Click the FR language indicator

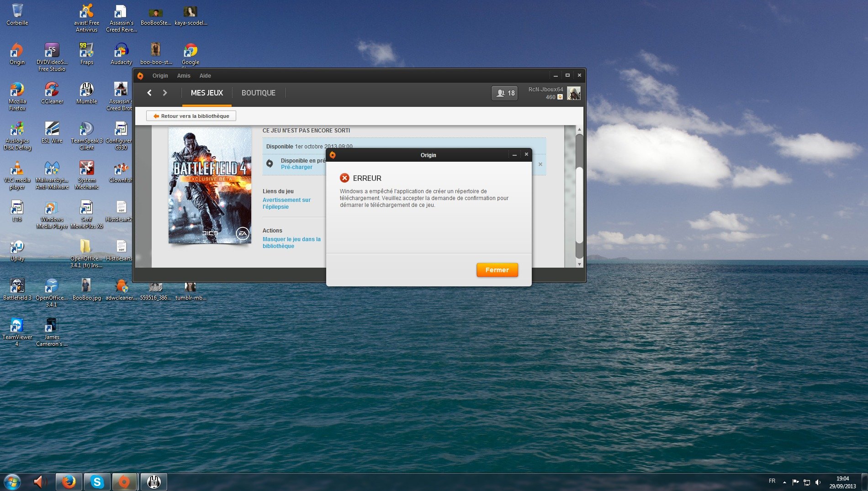772,481
